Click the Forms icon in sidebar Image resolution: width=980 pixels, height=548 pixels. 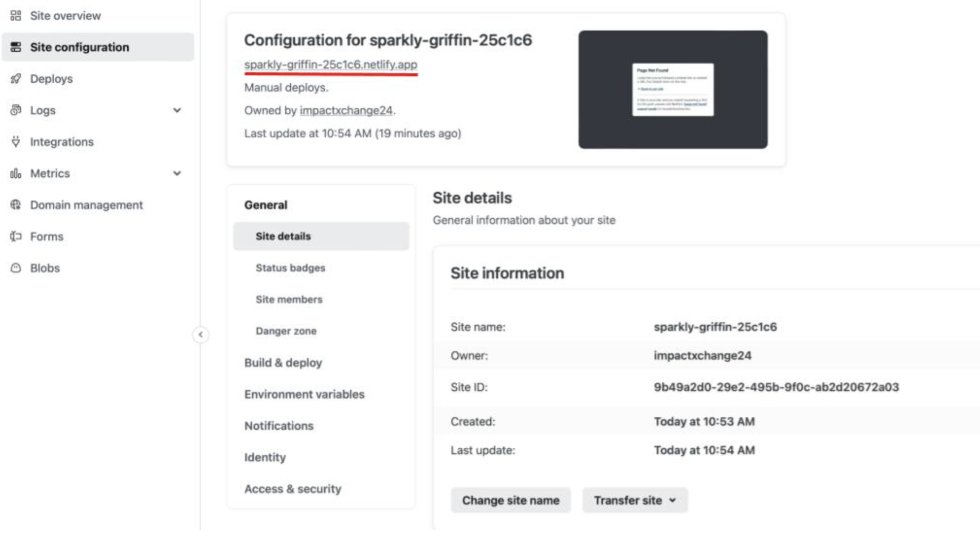click(16, 236)
